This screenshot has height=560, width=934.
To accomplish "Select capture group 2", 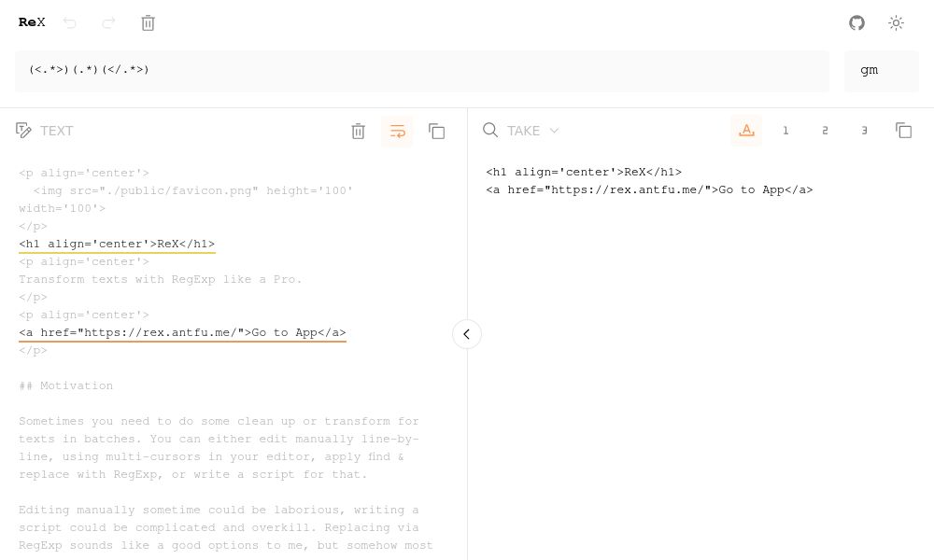I will [x=825, y=131].
